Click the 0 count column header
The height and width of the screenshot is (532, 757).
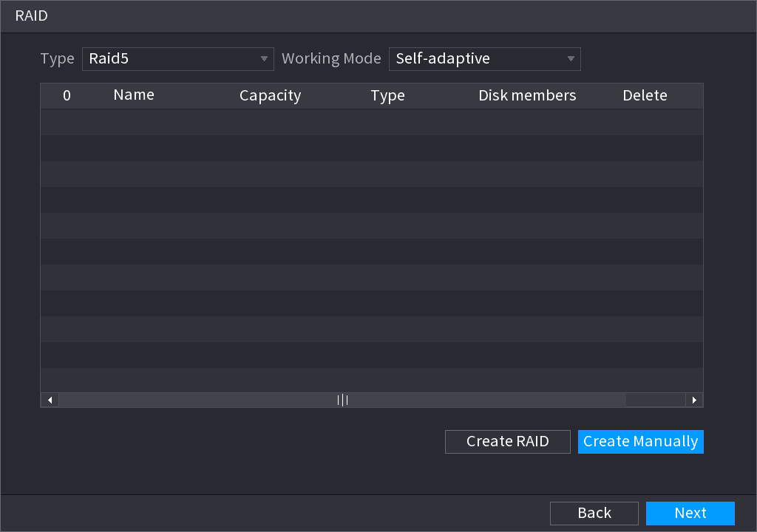pos(67,95)
